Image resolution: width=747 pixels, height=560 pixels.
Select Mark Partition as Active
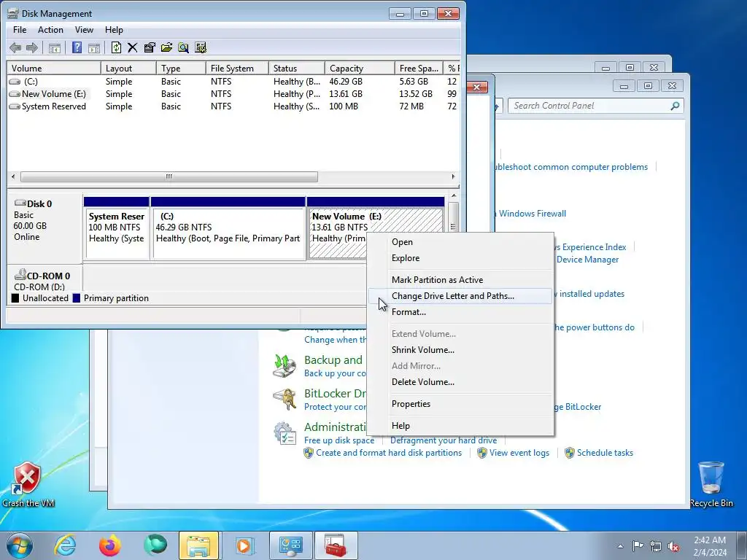[x=461, y=280]
